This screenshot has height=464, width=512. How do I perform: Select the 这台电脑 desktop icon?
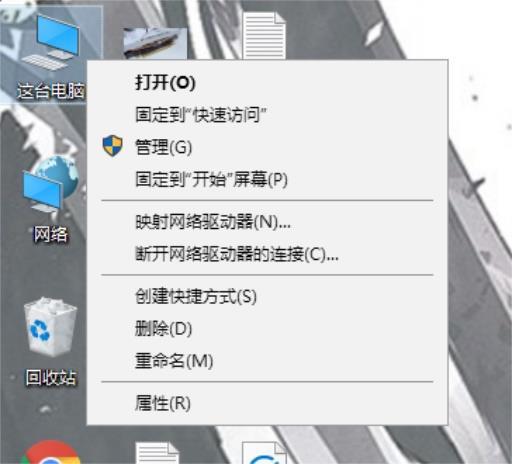pyautogui.click(x=50, y=55)
